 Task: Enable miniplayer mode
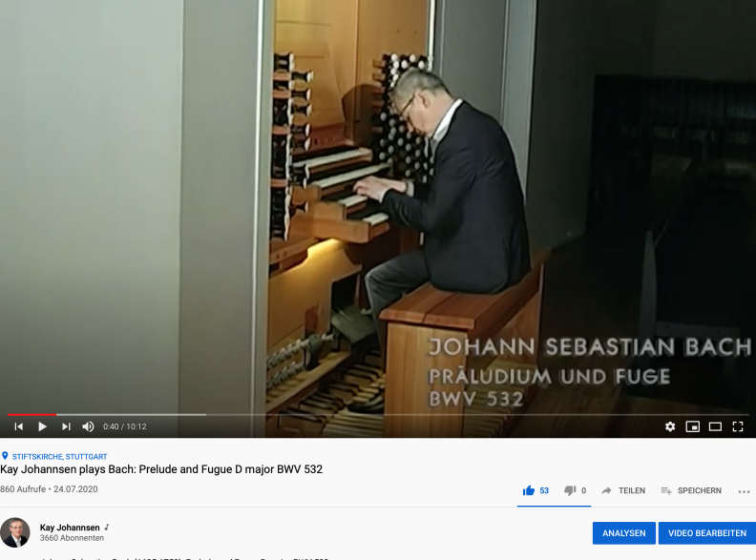(692, 426)
